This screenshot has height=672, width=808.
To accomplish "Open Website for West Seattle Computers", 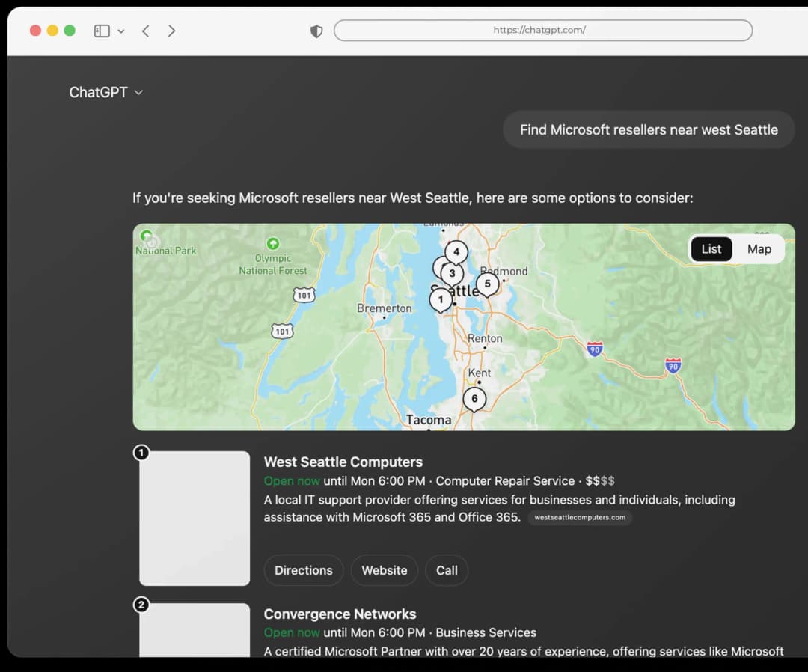I will tap(384, 570).
